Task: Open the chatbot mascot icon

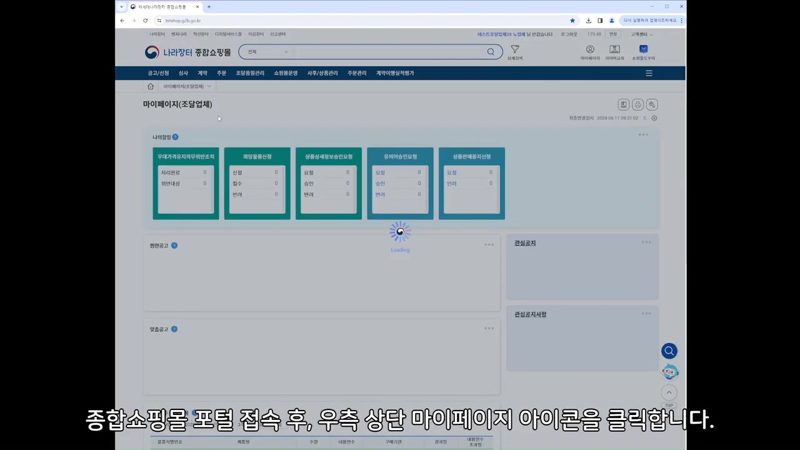Action: [x=669, y=372]
